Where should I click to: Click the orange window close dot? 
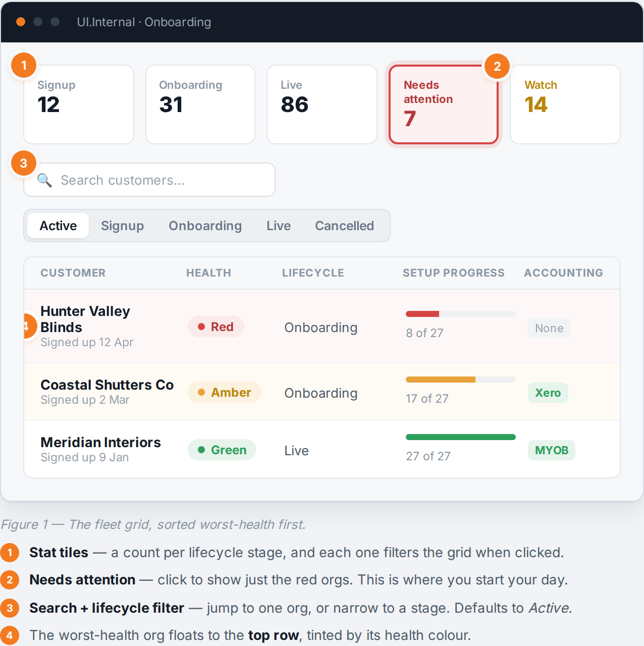pos(21,22)
